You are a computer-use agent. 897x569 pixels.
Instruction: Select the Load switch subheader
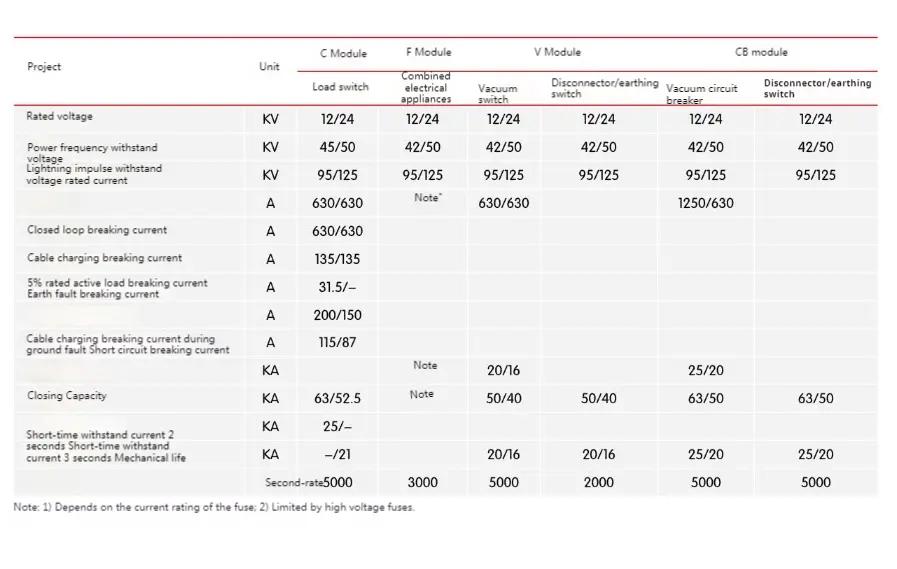[340, 87]
